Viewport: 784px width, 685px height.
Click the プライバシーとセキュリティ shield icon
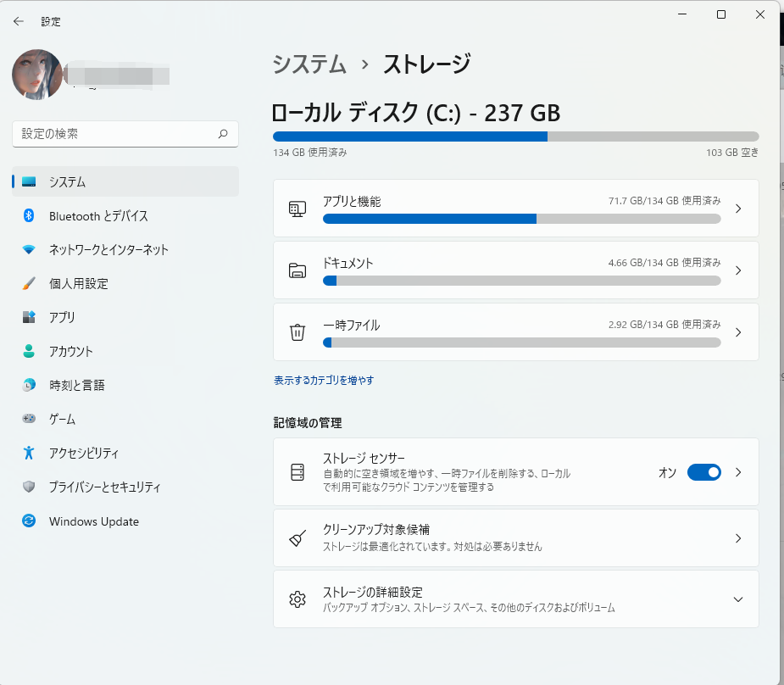(x=29, y=487)
